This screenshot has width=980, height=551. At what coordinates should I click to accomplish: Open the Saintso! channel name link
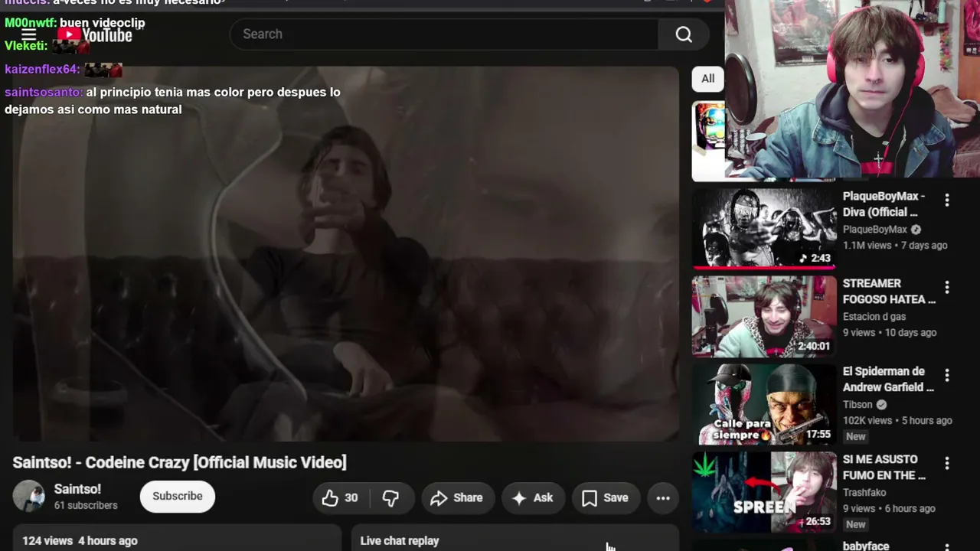pyautogui.click(x=77, y=489)
